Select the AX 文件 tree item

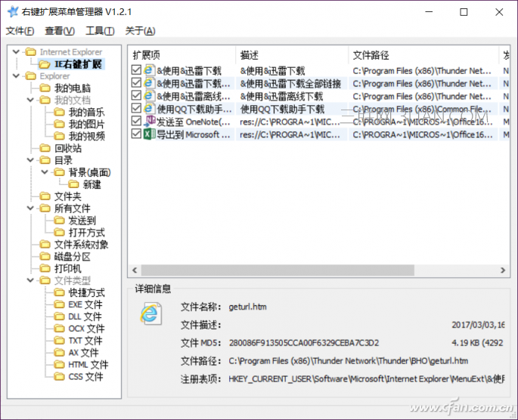[83, 352]
